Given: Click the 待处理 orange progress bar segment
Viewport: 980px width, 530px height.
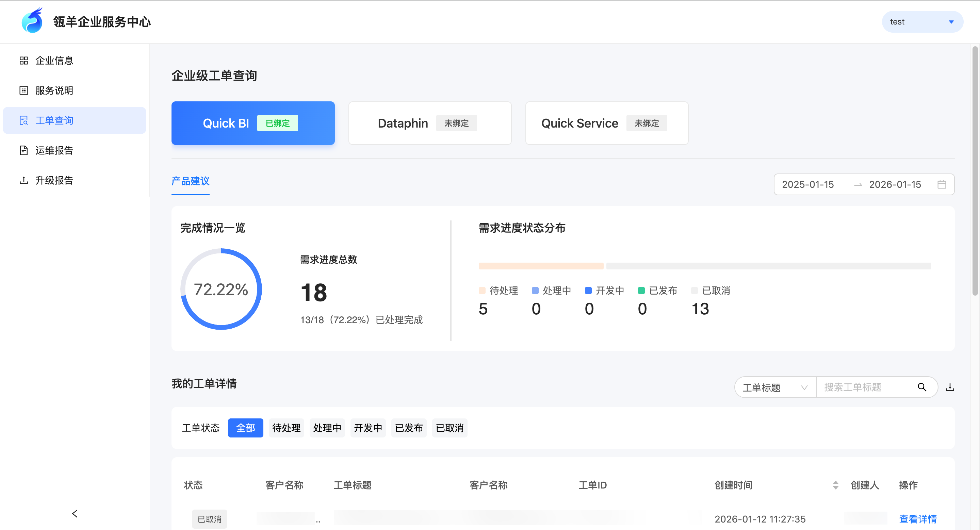Looking at the screenshot, I should (541, 266).
